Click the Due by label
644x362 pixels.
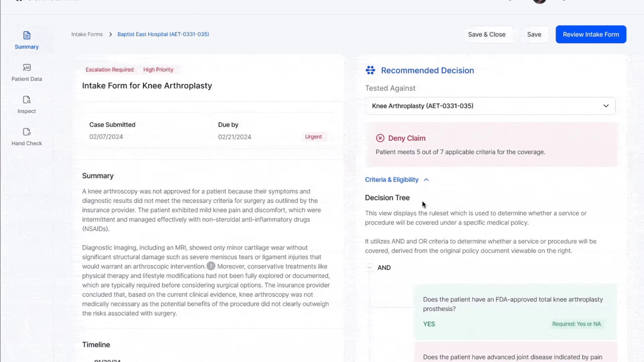pos(228,125)
